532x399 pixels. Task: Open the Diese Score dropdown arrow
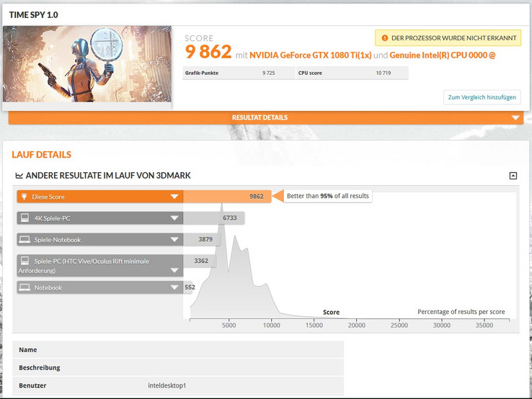click(x=174, y=197)
